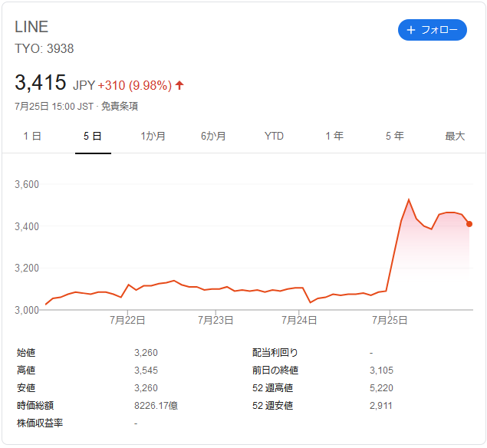Click the 7月25日 chart axis label
Viewport: 487px width, 448px height.
click(390, 320)
